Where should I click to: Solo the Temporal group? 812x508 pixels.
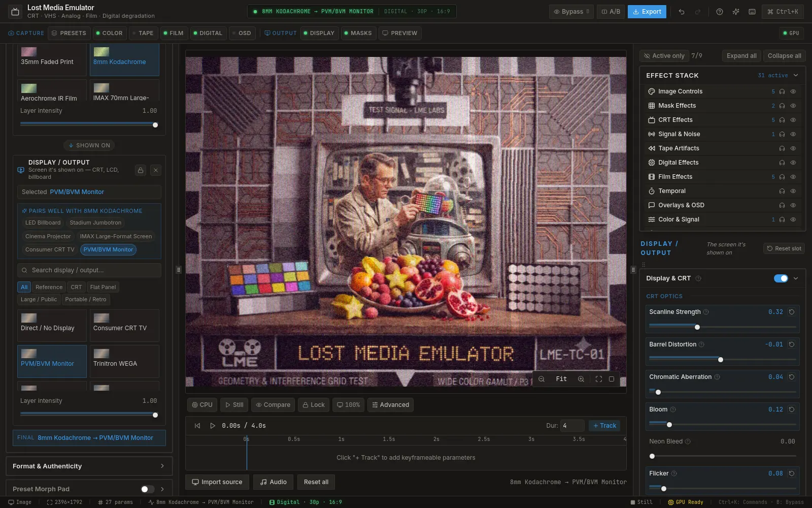(782, 191)
